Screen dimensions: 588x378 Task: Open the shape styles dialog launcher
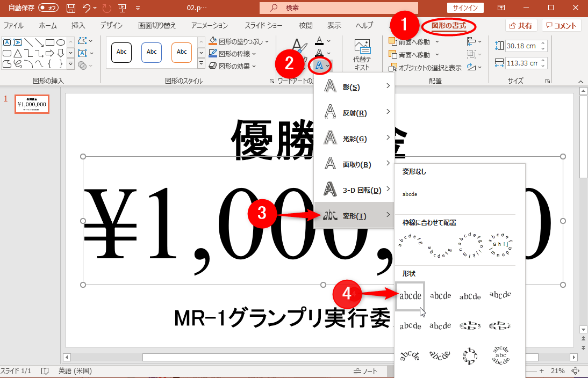(272, 81)
